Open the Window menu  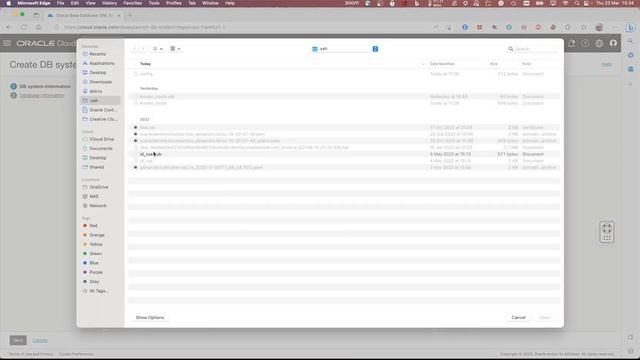[210, 3]
